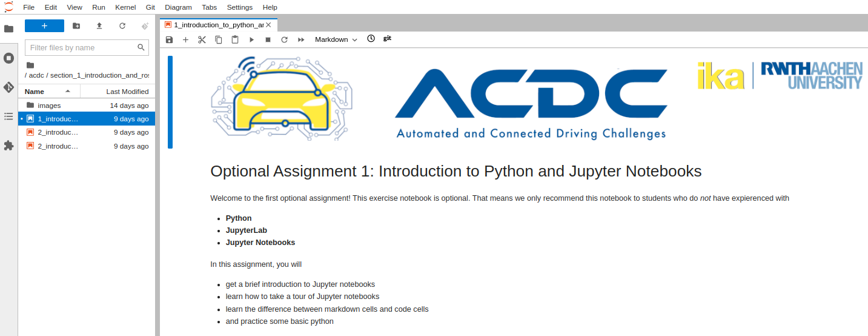Interrupt the kernel with stop icon
868x336 pixels.
tap(268, 39)
